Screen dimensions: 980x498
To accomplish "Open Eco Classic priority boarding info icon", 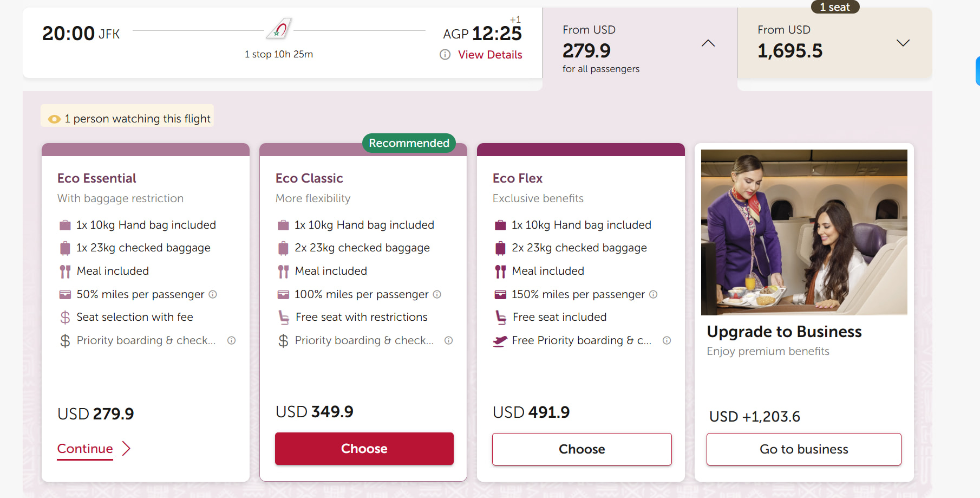I will click(x=449, y=340).
